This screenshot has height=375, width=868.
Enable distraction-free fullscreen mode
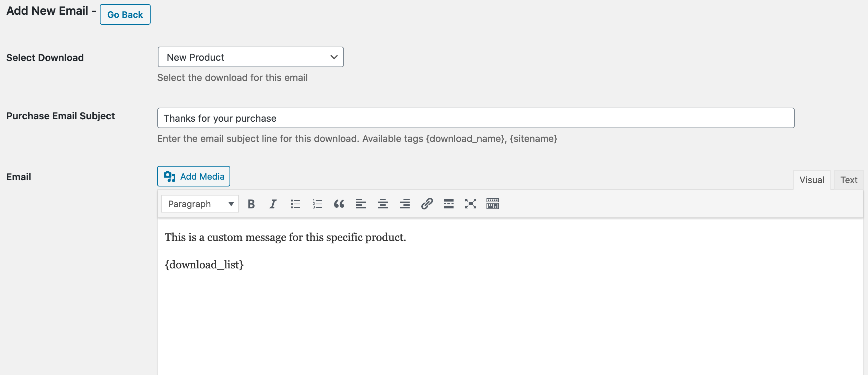click(x=471, y=204)
